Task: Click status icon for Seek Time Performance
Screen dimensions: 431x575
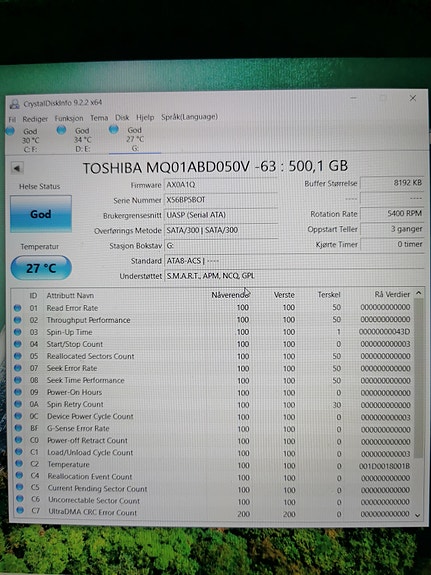Action: coord(18,380)
